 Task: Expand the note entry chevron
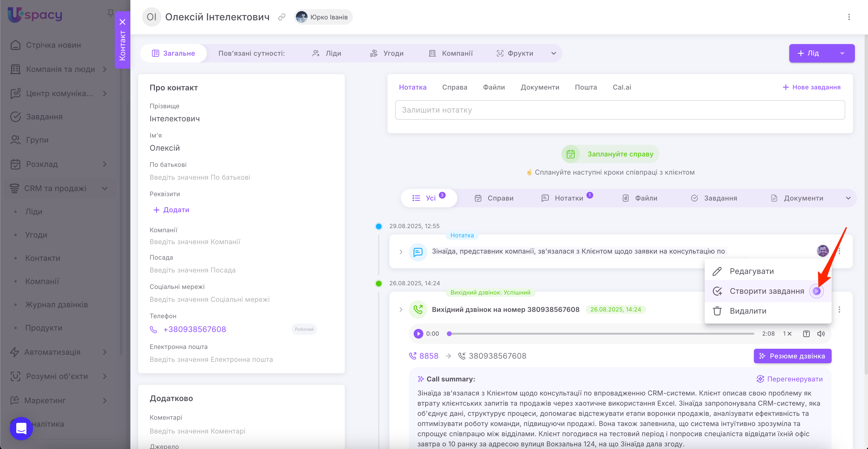[401, 252]
